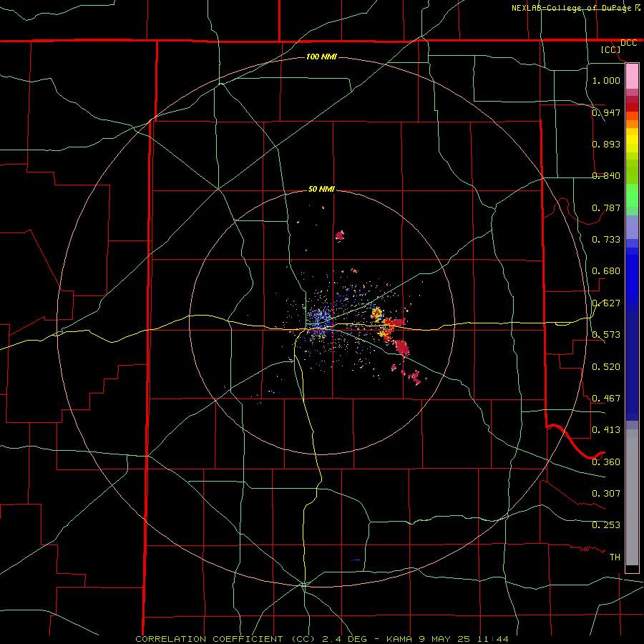This screenshot has width=644, height=644.
Task: Click the 0.413 legend value
Action: coord(606,430)
